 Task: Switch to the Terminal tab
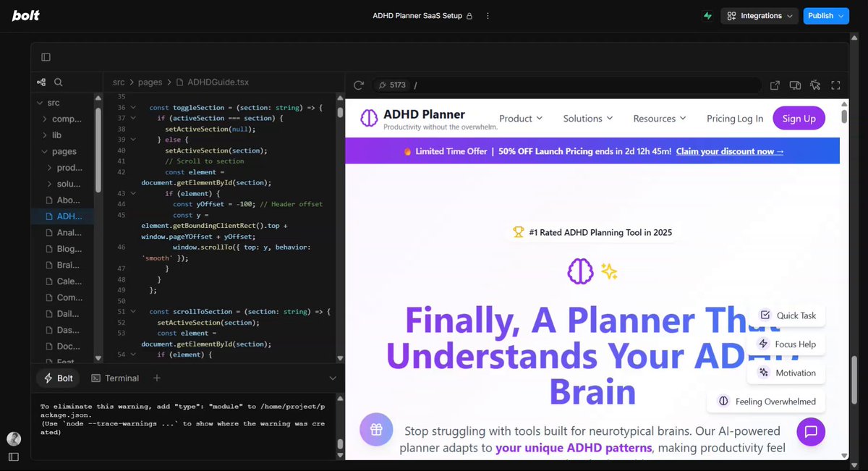coord(115,378)
